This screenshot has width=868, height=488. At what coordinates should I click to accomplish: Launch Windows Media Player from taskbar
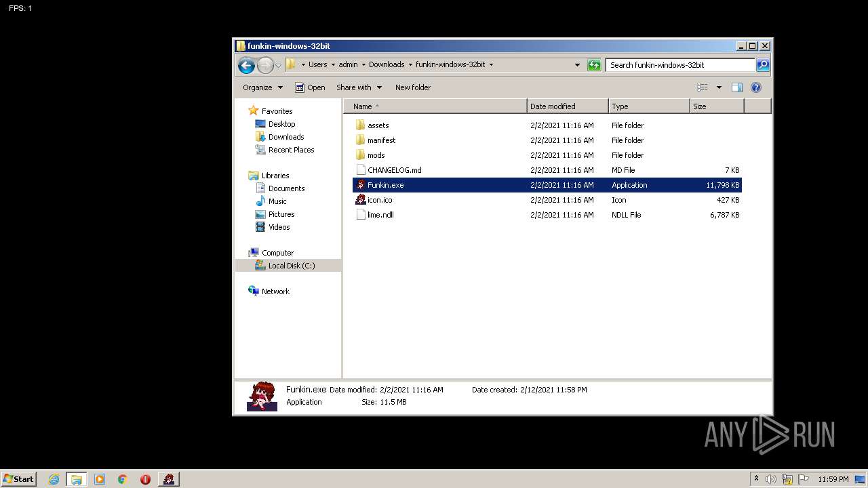tap(100, 479)
